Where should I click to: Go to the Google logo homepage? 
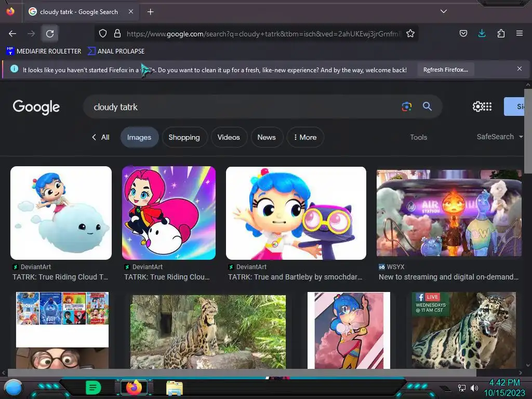click(x=36, y=107)
